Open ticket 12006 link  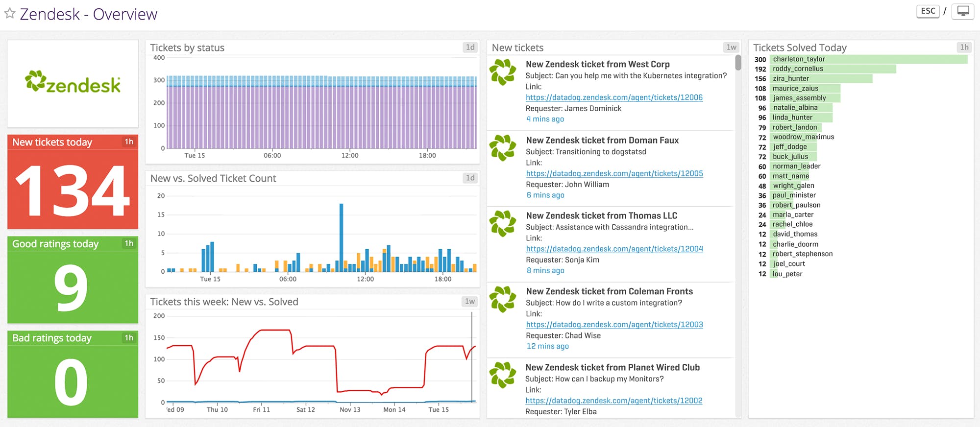click(614, 97)
